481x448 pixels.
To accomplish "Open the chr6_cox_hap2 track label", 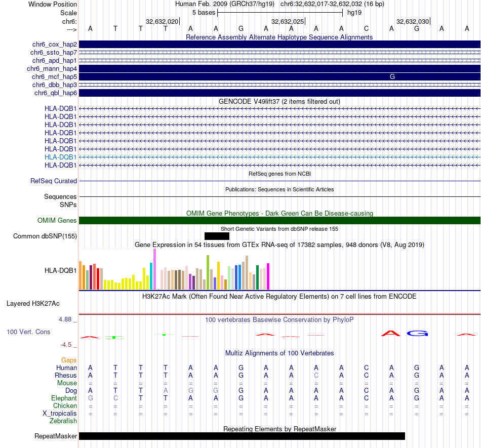I will 55,45.
